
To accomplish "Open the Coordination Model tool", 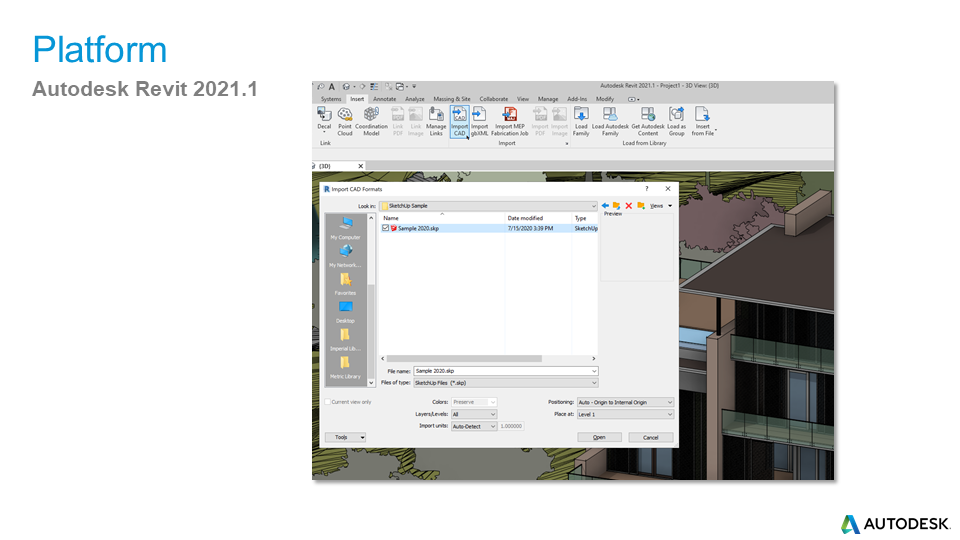I will (371, 121).
